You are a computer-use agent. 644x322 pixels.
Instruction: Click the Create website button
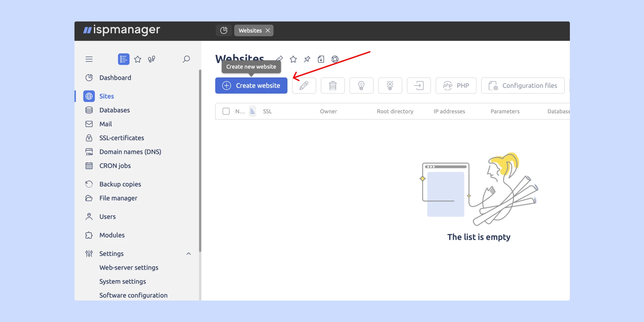tap(251, 86)
